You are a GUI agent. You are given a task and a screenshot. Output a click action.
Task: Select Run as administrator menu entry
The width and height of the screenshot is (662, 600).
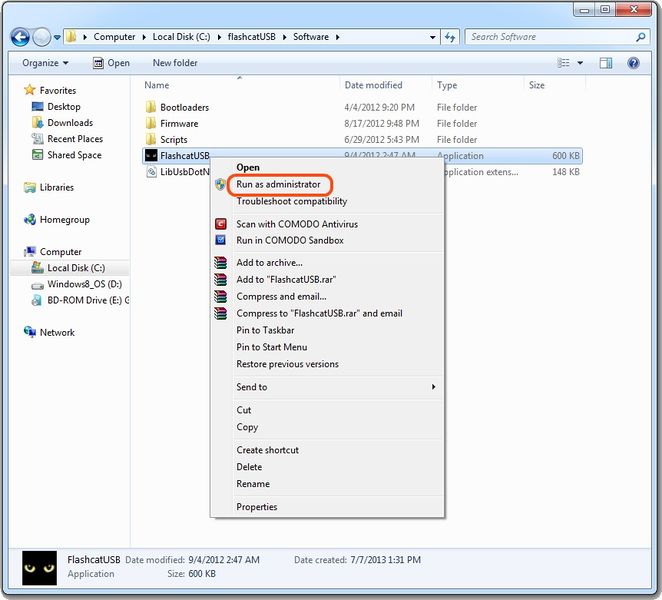278,185
